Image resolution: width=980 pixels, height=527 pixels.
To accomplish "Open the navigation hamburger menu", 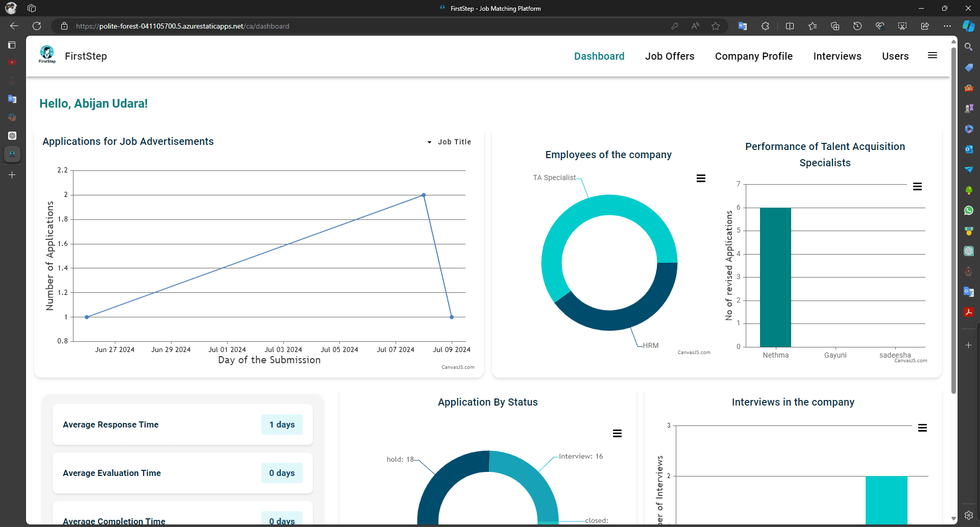I will click(x=933, y=56).
